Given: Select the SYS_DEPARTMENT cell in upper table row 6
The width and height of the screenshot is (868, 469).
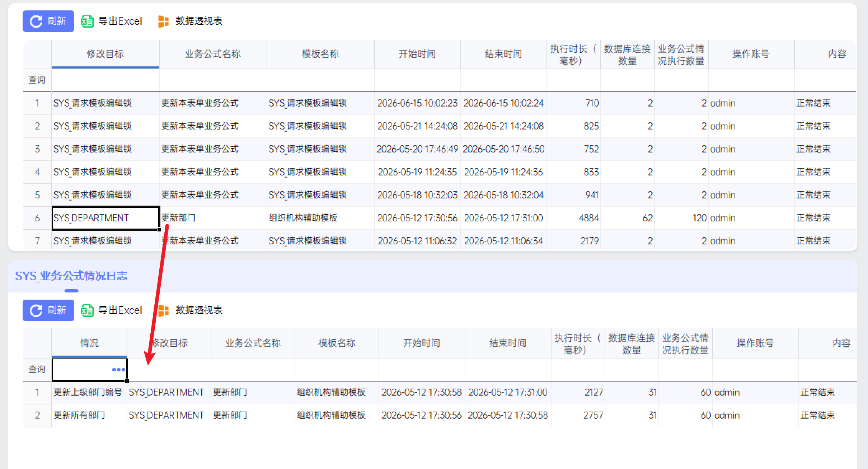Looking at the screenshot, I should 105,218.
